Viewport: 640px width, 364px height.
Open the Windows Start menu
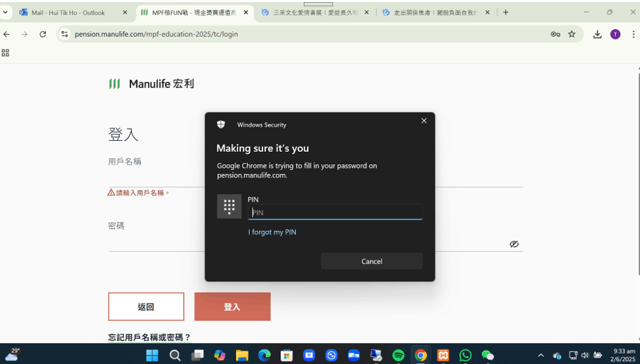152,355
